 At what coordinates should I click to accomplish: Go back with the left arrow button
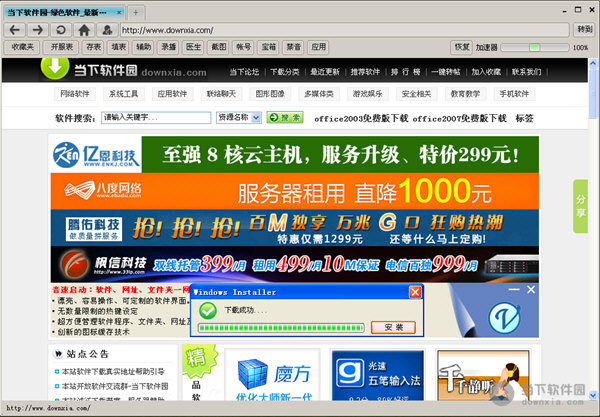(x=15, y=29)
